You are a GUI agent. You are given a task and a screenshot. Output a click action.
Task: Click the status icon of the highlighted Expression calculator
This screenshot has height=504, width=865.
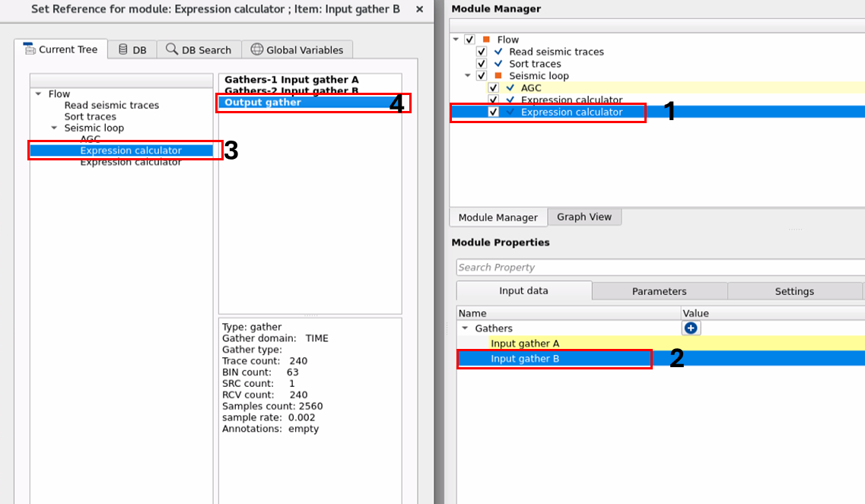pos(510,112)
